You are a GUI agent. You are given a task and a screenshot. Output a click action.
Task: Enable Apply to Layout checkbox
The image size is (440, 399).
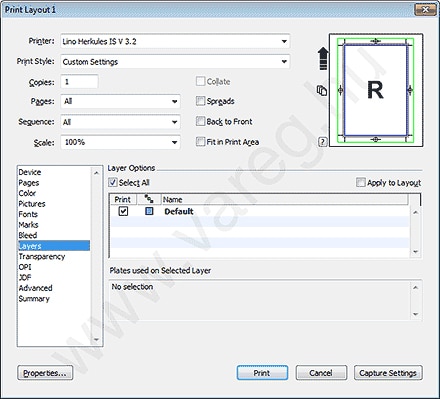pyautogui.click(x=361, y=182)
